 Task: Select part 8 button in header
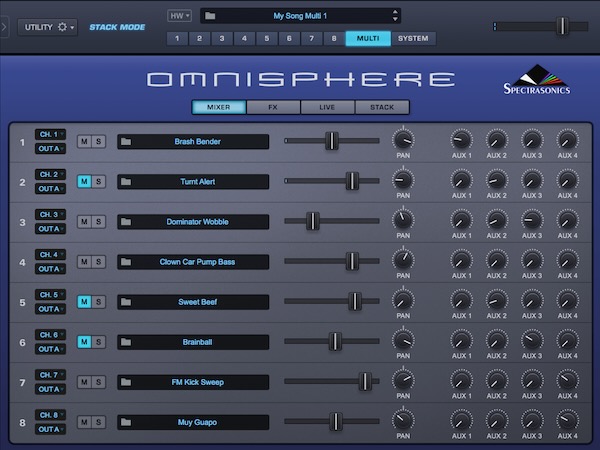coord(334,39)
